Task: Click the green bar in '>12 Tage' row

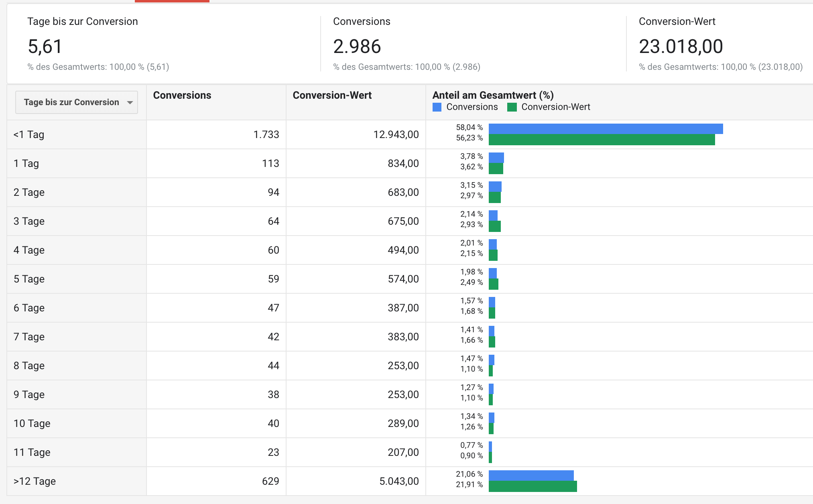Action: [x=533, y=486]
